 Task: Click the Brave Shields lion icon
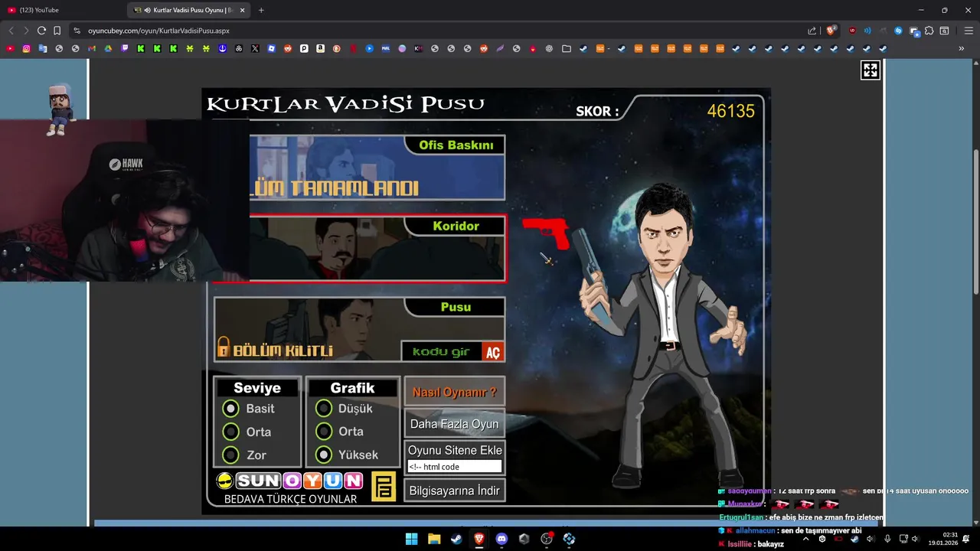[x=831, y=31]
